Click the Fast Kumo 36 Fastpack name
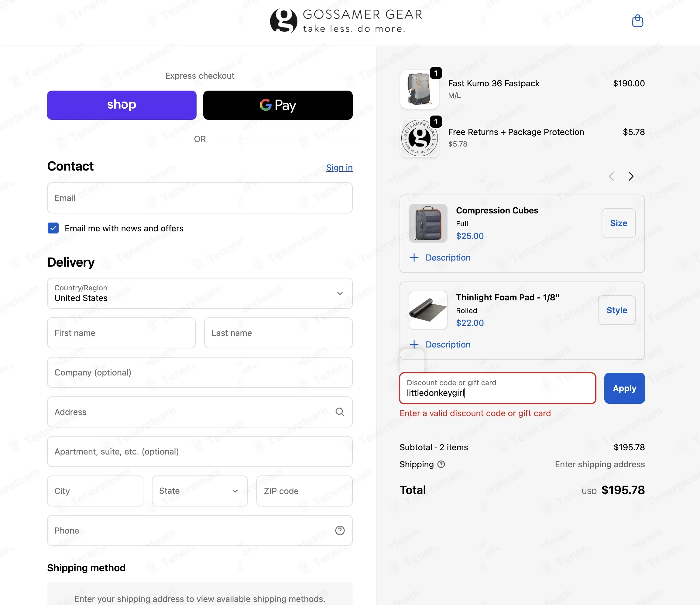Viewport: 700px width, 605px height. pos(494,84)
